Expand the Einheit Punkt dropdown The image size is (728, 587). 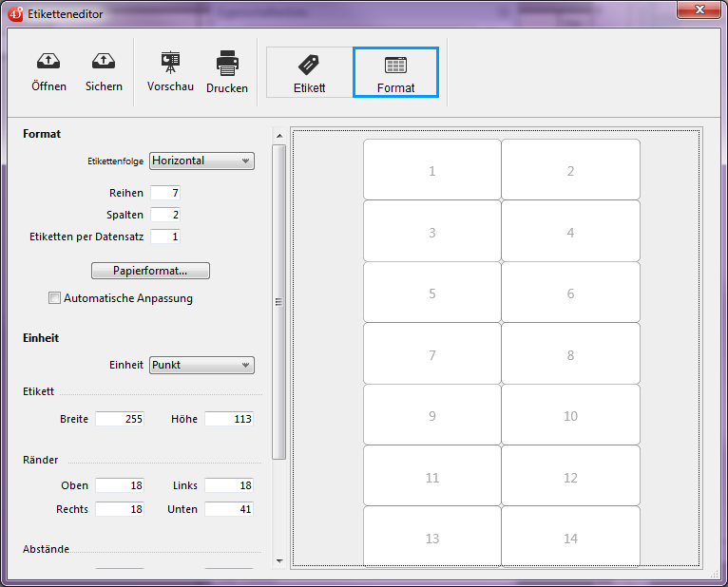(x=201, y=365)
